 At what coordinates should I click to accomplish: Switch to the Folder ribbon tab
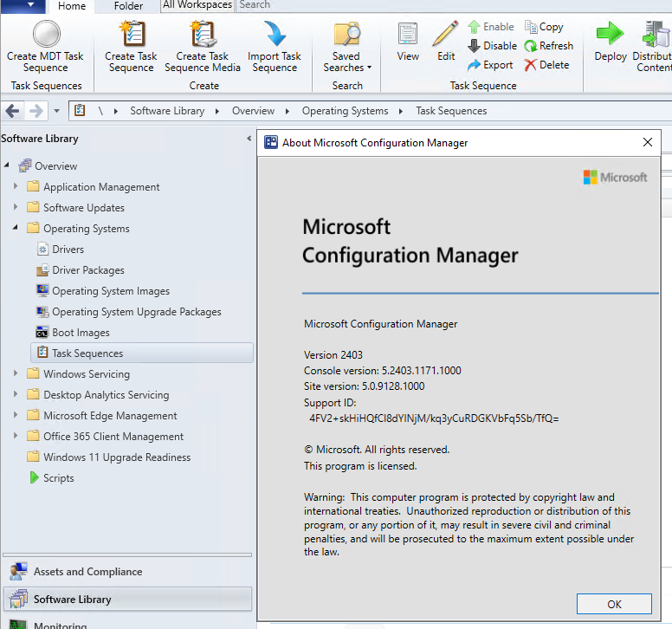(128, 6)
